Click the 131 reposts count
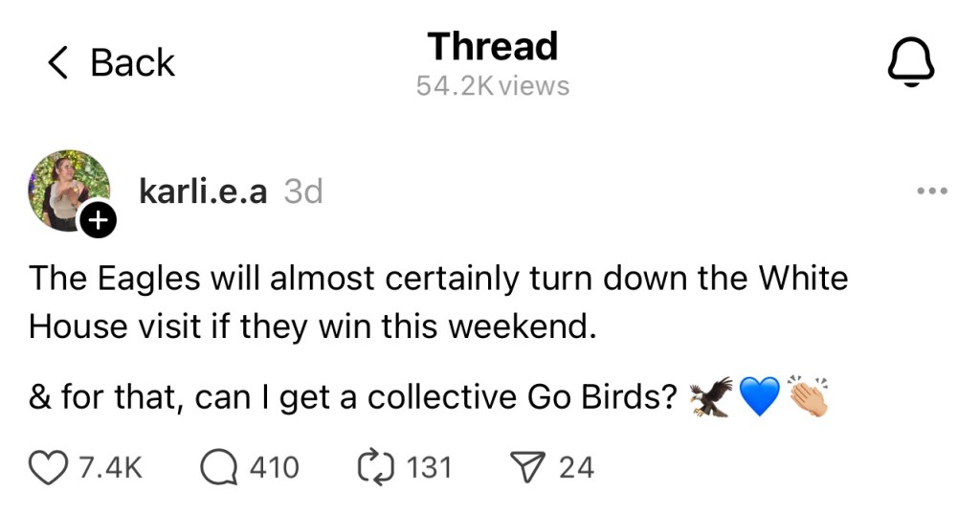Screen dimensions: 980x515 click(429, 467)
